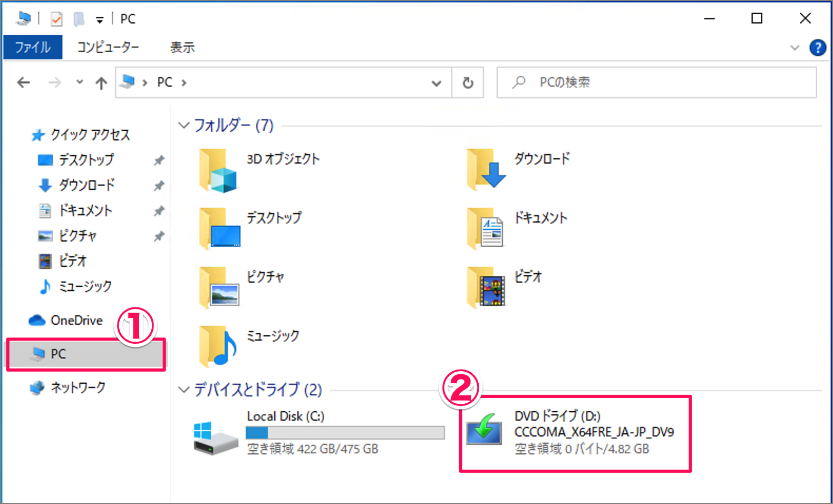Open ドキュメント in the sidebar
Image resolution: width=833 pixels, height=504 pixels.
click(85, 210)
